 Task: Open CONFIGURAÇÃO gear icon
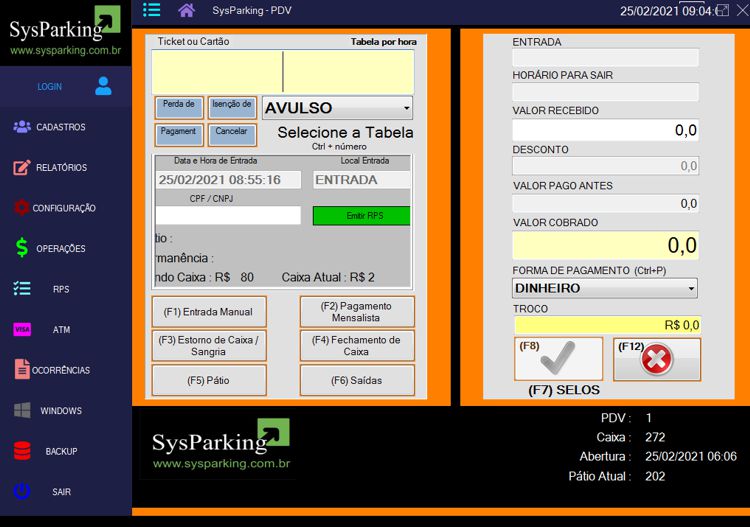[x=21, y=208]
